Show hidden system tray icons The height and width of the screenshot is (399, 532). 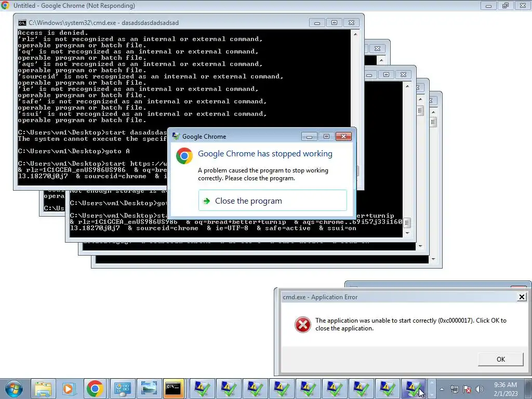click(442, 389)
